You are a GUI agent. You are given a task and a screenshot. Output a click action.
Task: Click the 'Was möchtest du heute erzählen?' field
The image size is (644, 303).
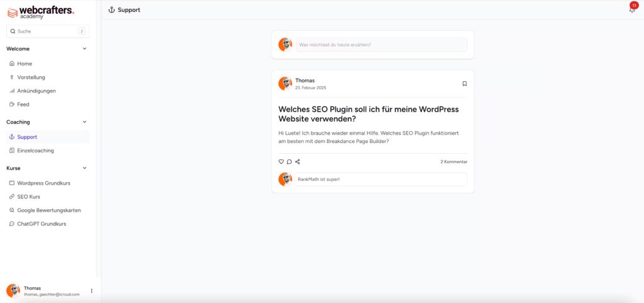pos(382,44)
